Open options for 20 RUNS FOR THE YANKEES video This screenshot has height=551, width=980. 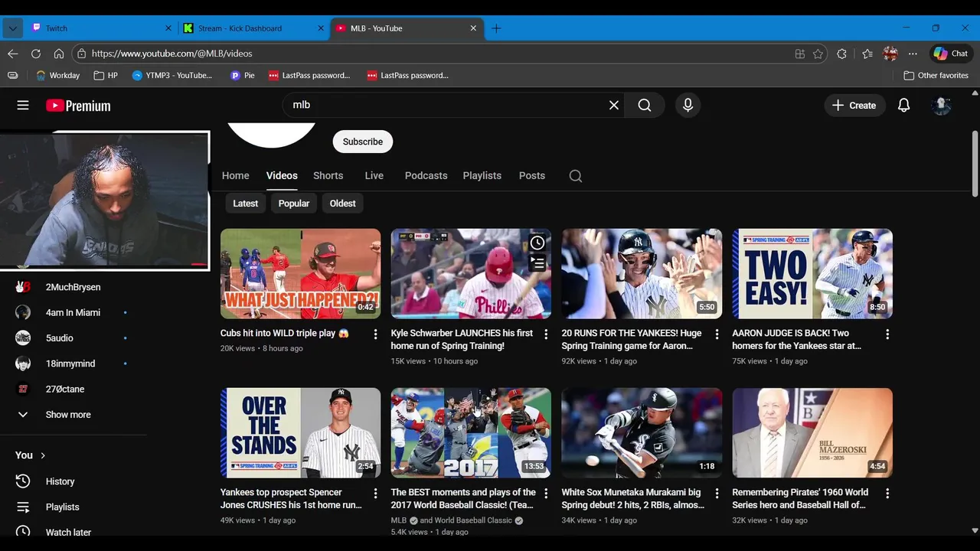(x=717, y=334)
